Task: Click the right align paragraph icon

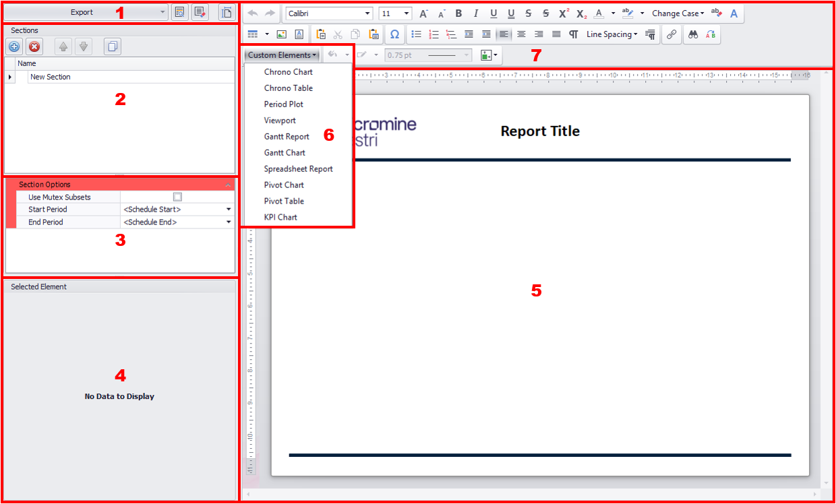Action: pyautogui.click(x=539, y=34)
